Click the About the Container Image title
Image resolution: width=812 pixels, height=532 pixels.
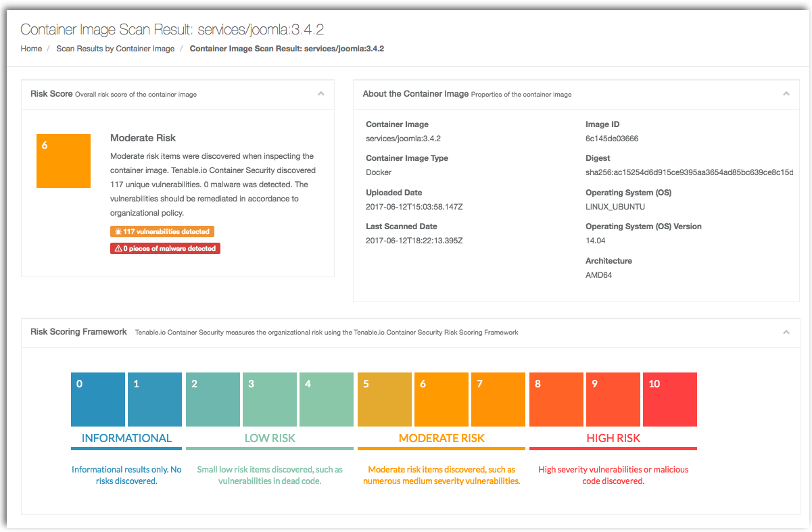tap(416, 94)
